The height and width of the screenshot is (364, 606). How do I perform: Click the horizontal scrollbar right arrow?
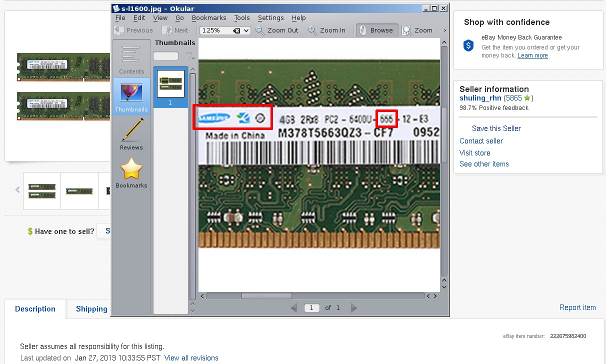pyautogui.click(x=436, y=296)
